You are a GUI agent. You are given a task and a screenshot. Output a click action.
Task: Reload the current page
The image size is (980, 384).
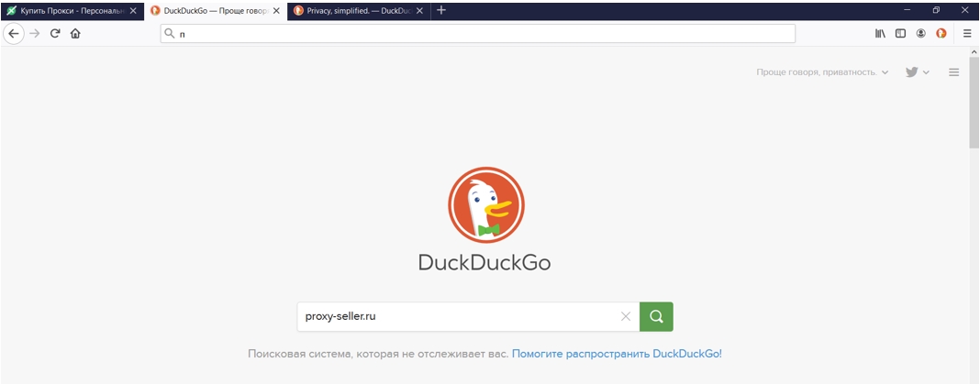tap(55, 34)
